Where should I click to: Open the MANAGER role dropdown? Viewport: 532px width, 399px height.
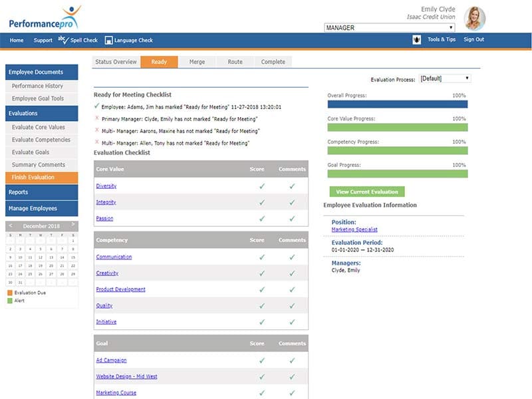pos(389,28)
